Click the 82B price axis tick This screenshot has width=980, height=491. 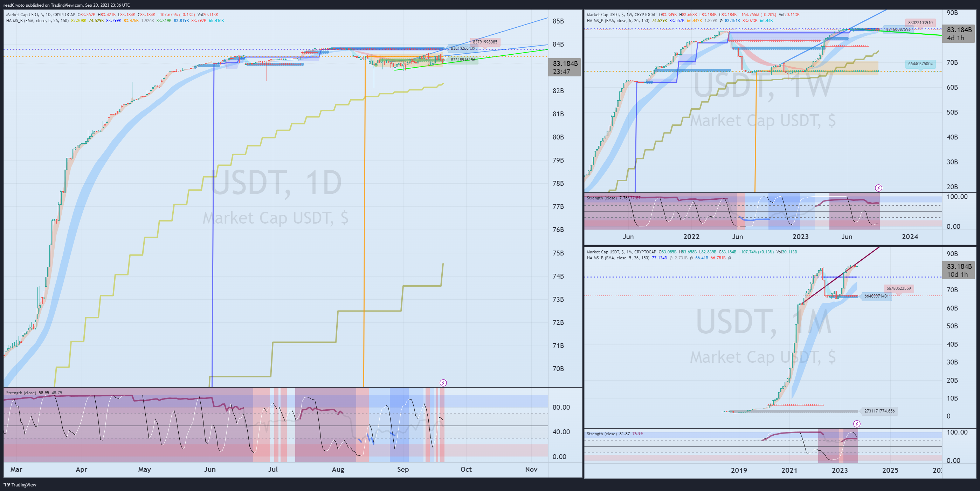pos(558,90)
